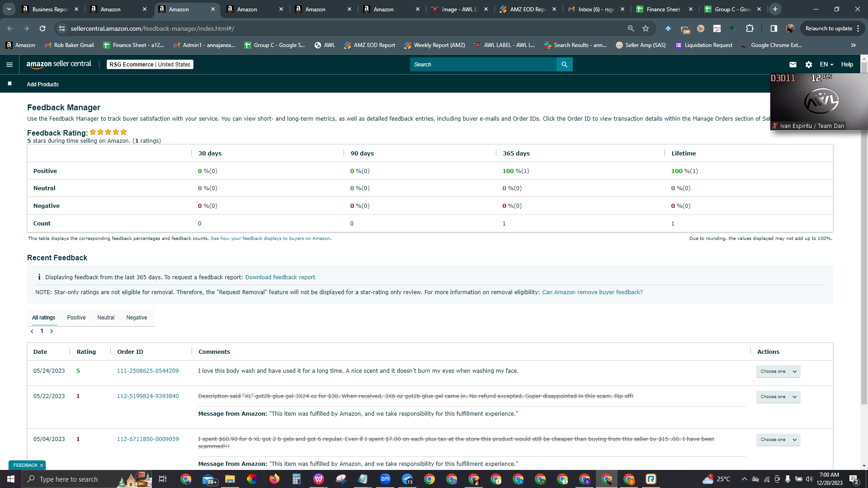Screen dimensions: 868x488
Task: View site information icon in address bar
Action: coord(62,28)
